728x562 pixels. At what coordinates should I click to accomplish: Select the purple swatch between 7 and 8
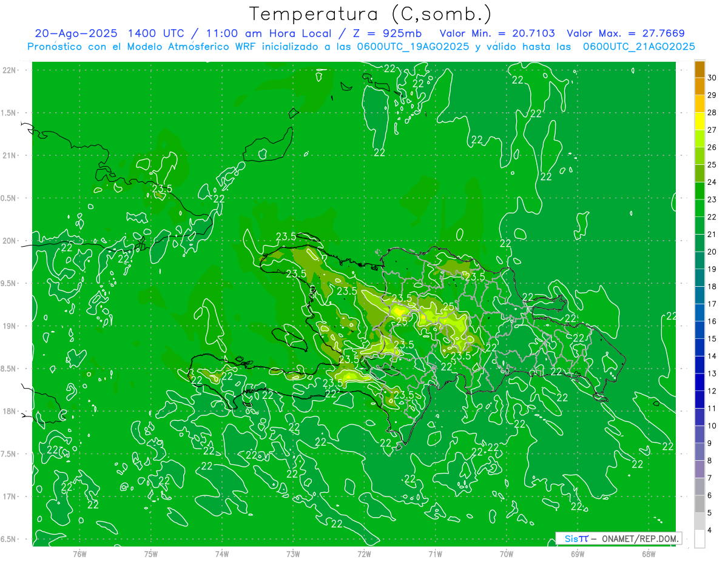(699, 469)
